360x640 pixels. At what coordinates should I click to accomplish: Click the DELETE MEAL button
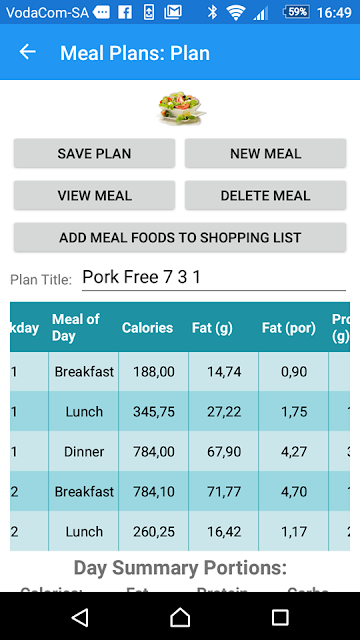265,196
